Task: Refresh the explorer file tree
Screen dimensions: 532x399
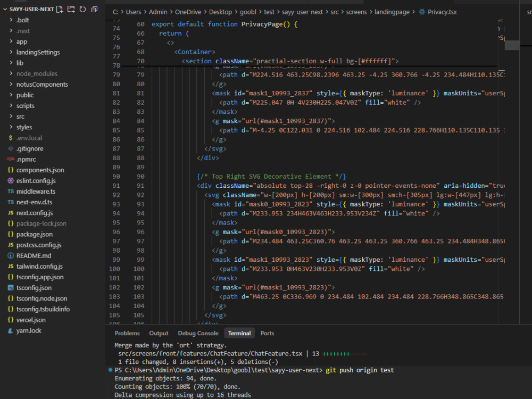Action: [x=82, y=9]
